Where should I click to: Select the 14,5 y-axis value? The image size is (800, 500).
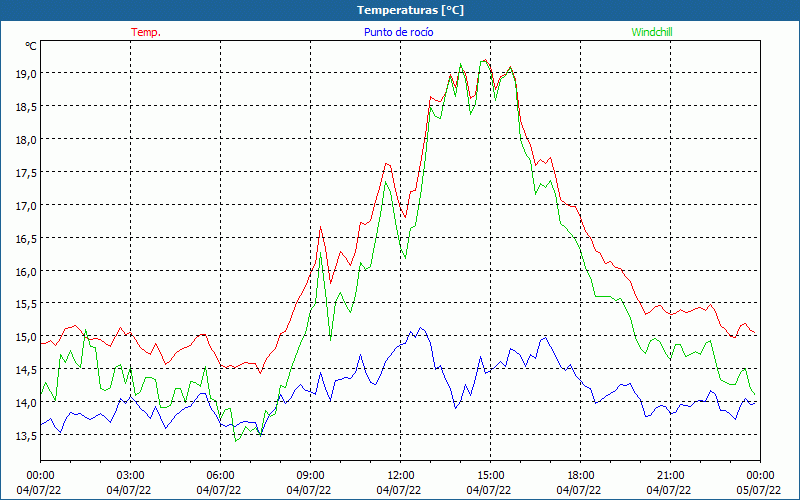[27, 369]
